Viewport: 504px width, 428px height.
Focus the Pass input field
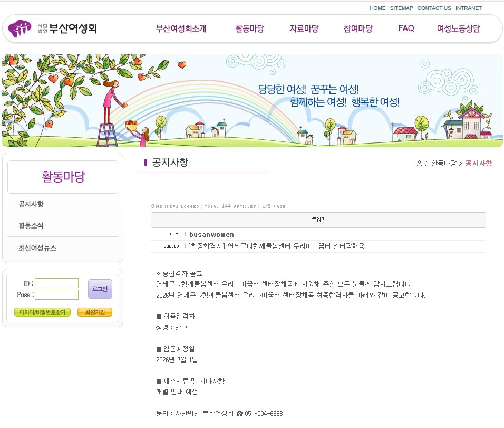tap(56, 295)
